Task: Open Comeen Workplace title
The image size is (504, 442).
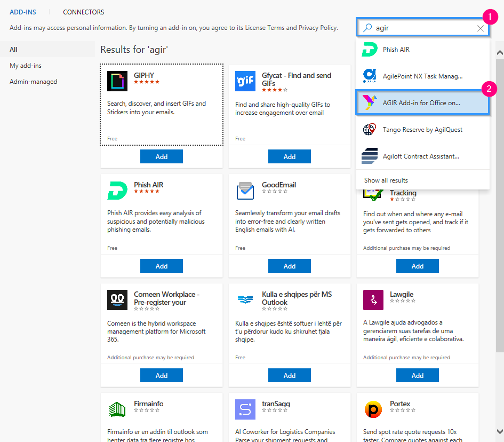Action: click(167, 298)
